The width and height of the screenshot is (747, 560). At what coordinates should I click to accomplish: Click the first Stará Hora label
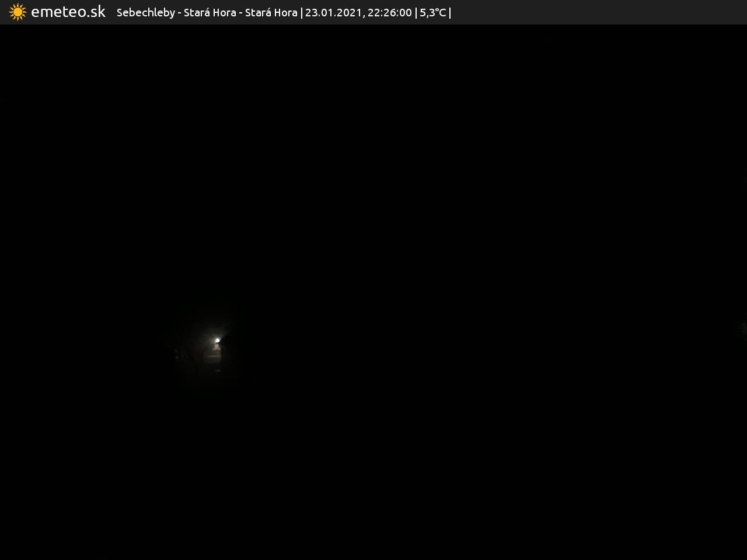pos(210,13)
